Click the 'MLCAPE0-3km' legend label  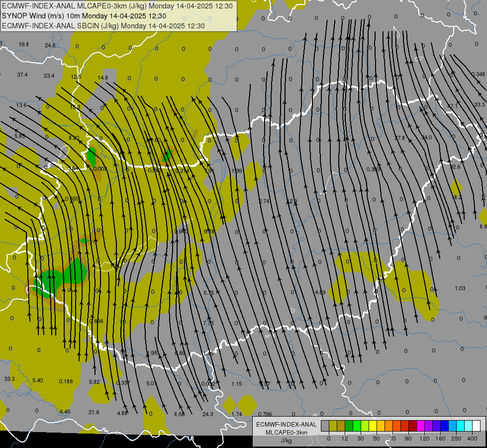pos(287,433)
